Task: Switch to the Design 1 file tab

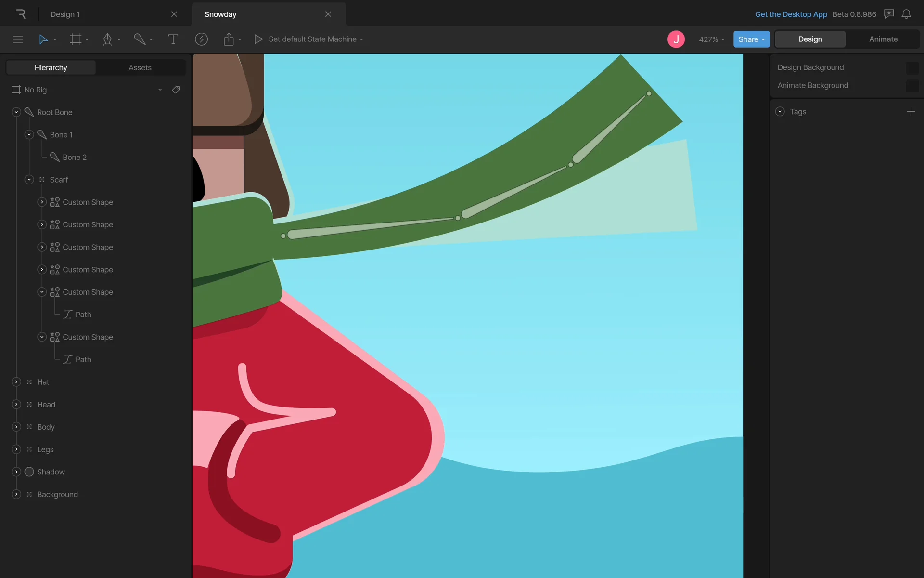Action: tap(65, 14)
